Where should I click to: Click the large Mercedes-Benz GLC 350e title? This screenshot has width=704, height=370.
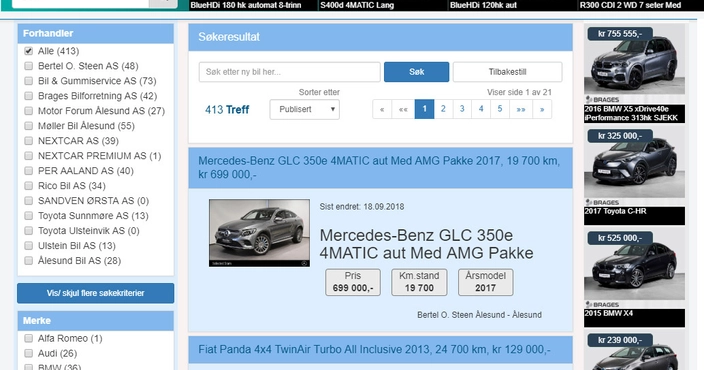tap(426, 244)
